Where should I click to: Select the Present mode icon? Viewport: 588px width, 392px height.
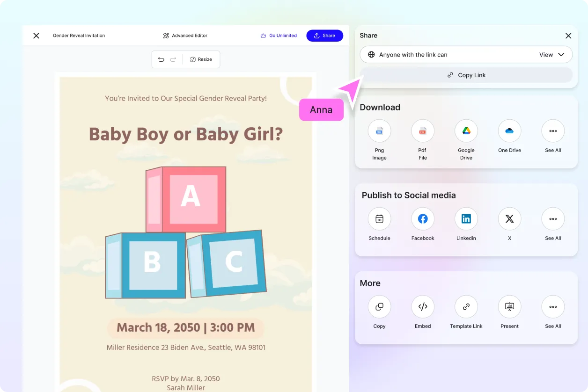[509, 306]
